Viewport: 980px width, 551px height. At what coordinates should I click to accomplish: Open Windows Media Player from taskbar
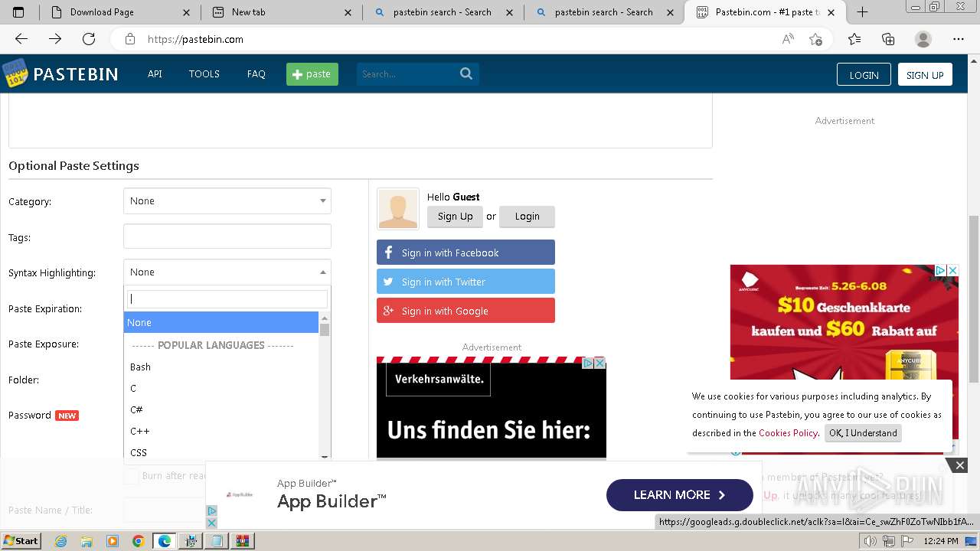tap(113, 541)
